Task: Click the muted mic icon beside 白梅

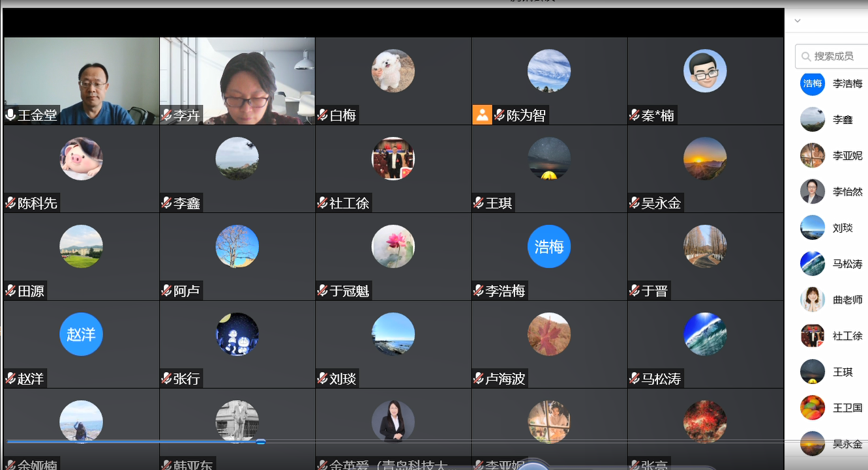Action: coord(322,115)
